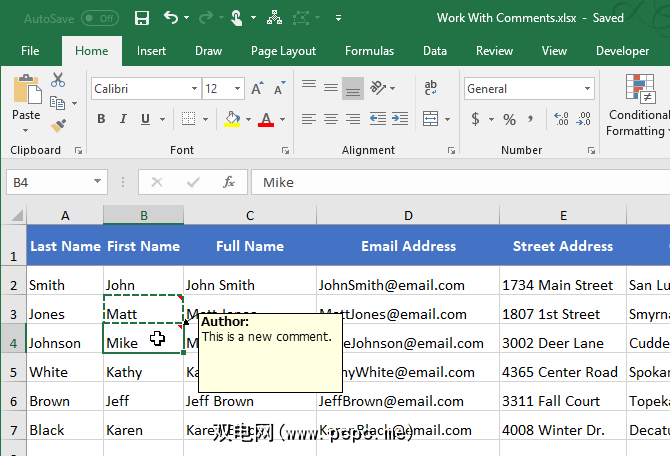Expand the General number format dropdown
Screen dimensions: 670x456
tap(587, 89)
